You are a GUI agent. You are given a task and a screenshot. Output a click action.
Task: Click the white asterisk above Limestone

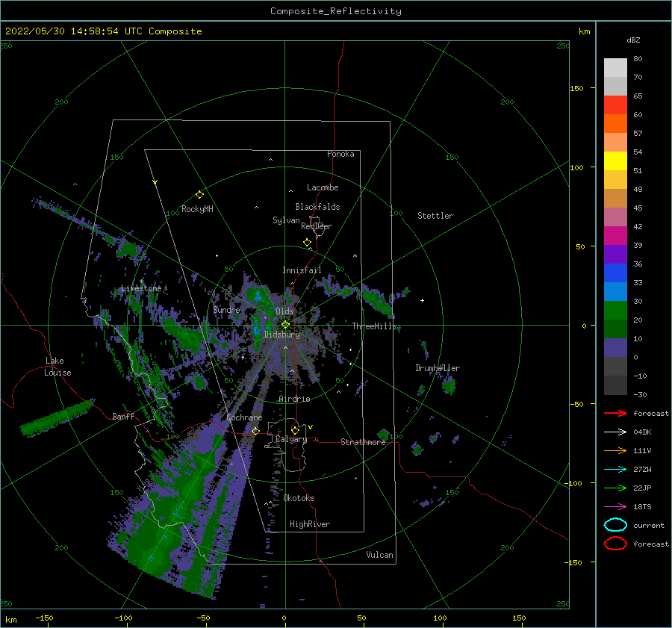pyautogui.click(x=141, y=282)
